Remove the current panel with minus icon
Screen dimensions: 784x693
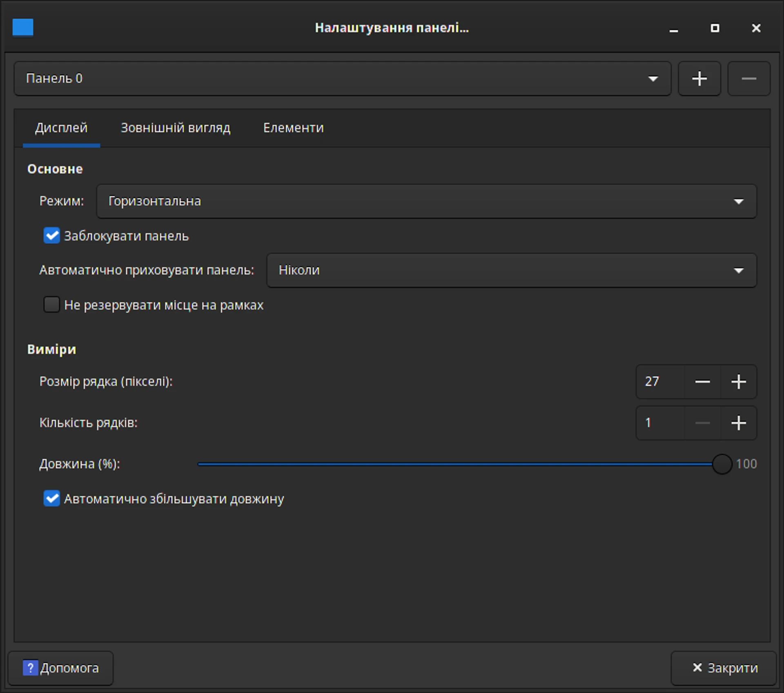(749, 78)
